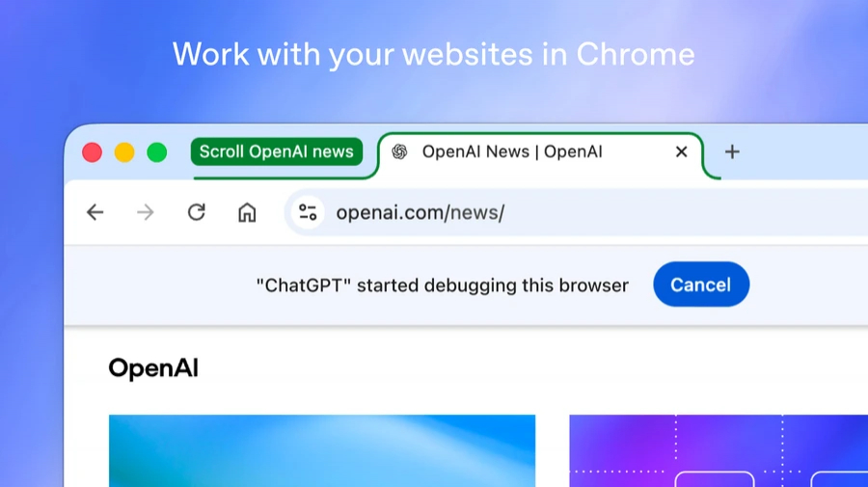
Task: Close the OpenAI News tab
Action: pos(682,151)
